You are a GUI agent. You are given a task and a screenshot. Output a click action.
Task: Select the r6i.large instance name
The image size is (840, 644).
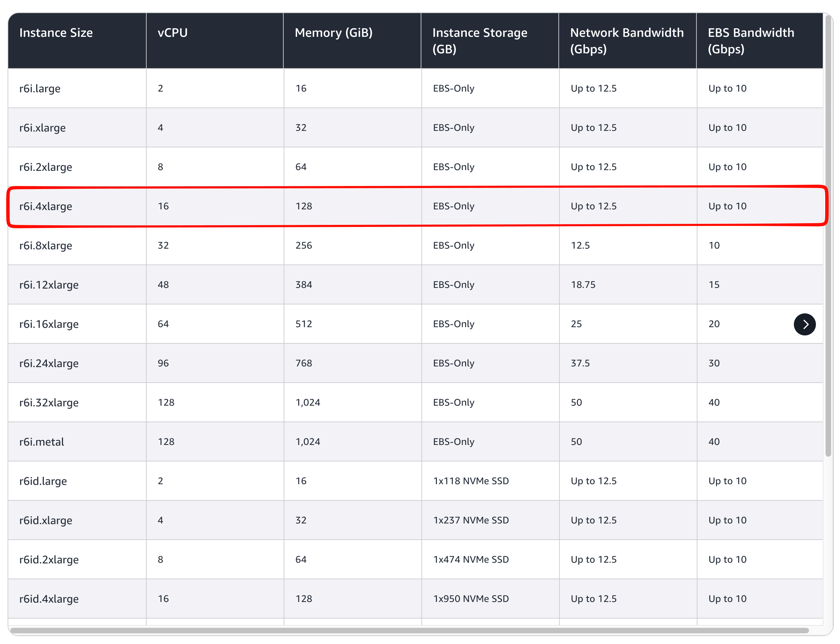[40, 89]
